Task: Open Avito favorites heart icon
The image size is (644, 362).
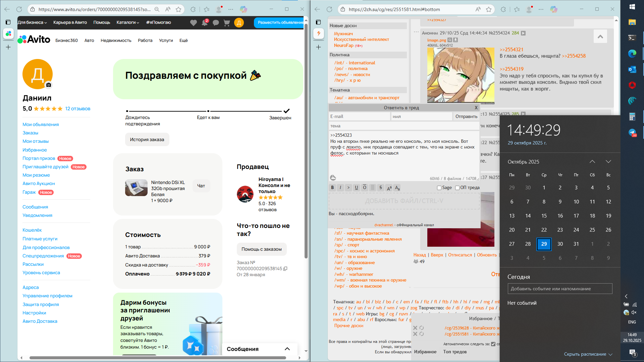Action: (x=194, y=23)
